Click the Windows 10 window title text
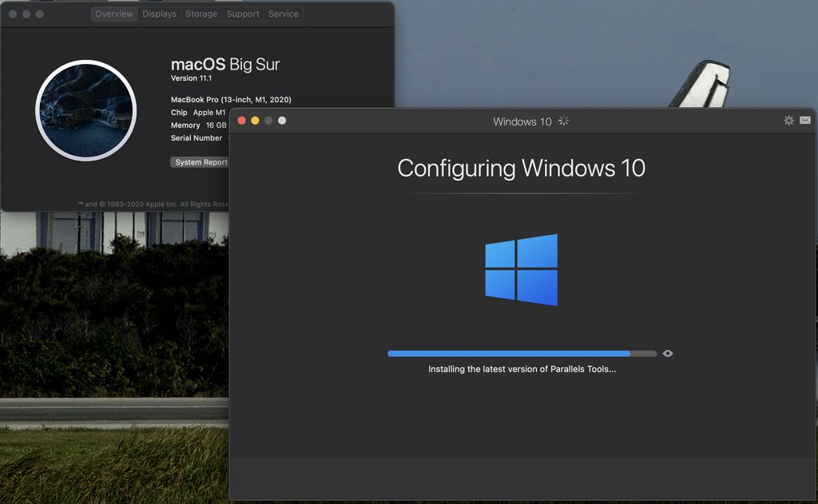The height and width of the screenshot is (504, 818). [522, 121]
